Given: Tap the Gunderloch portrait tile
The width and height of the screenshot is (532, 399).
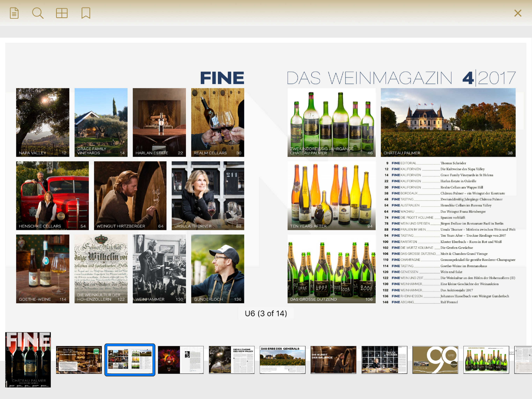Looking at the screenshot, I should (x=218, y=269).
